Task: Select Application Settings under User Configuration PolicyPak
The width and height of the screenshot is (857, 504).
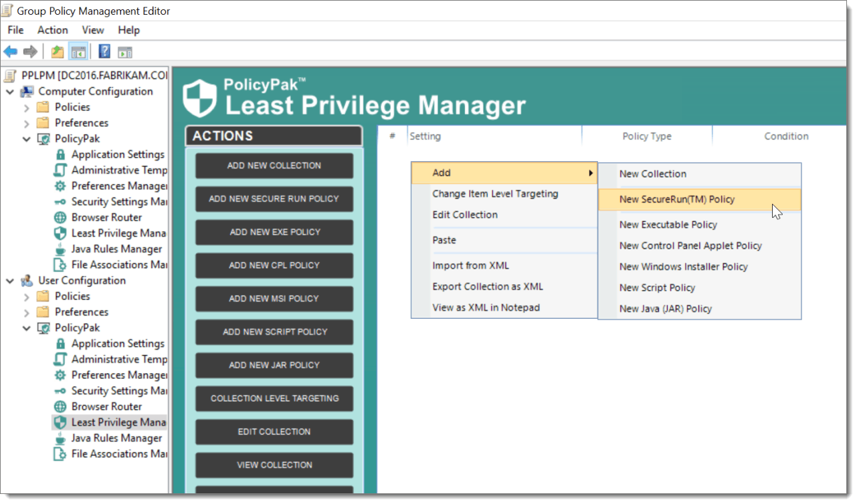Action: pos(118,344)
